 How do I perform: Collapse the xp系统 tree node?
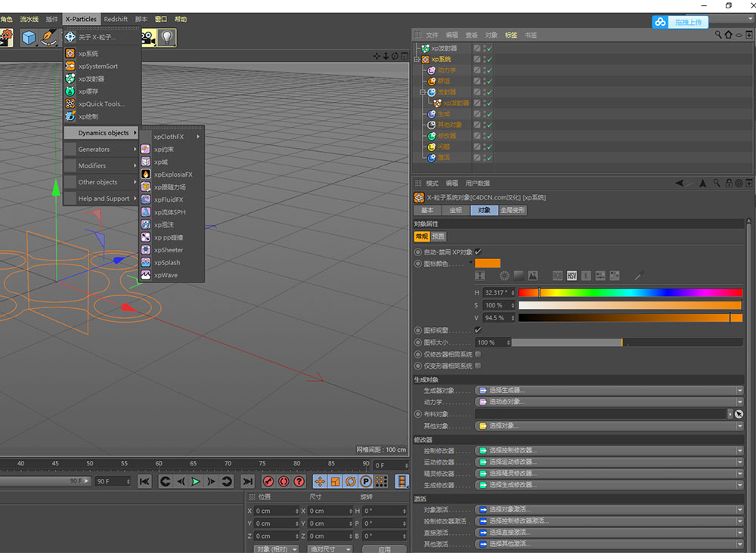[417, 59]
